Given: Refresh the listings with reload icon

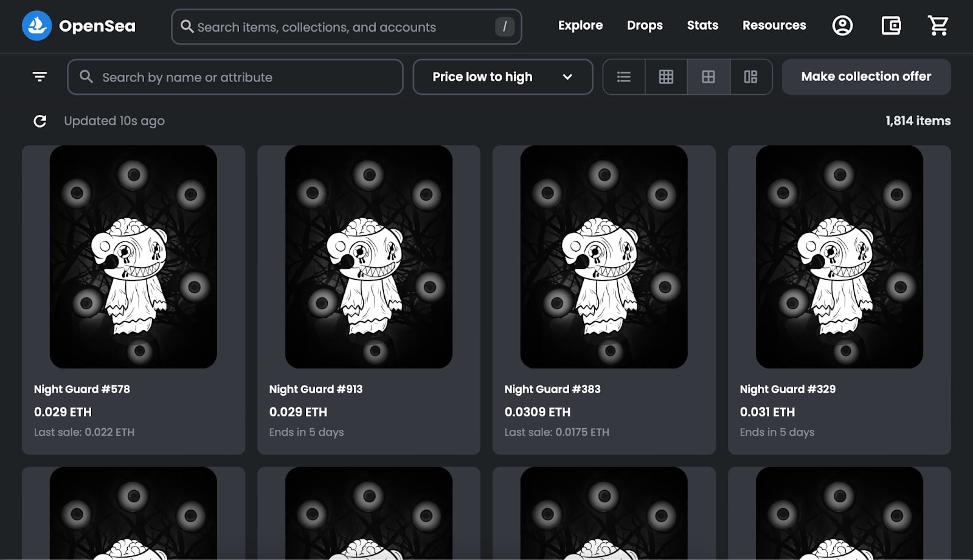Looking at the screenshot, I should click(40, 121).
